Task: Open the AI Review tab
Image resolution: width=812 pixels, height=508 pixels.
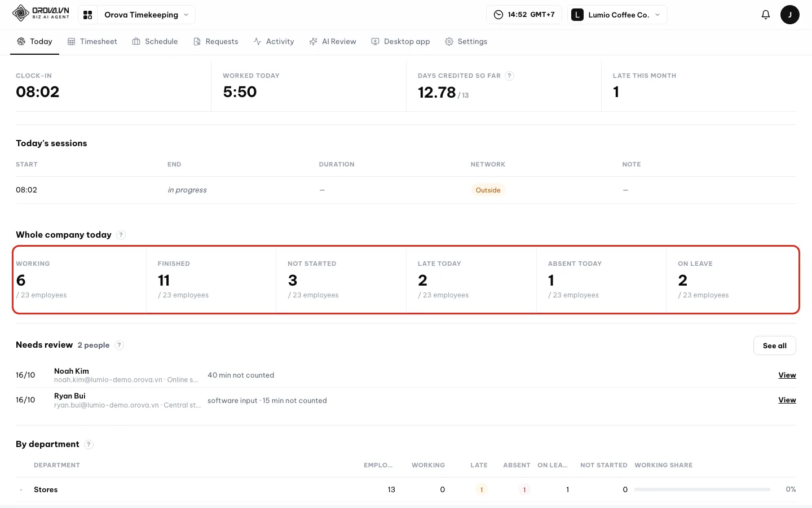Action: click(333, 42)
